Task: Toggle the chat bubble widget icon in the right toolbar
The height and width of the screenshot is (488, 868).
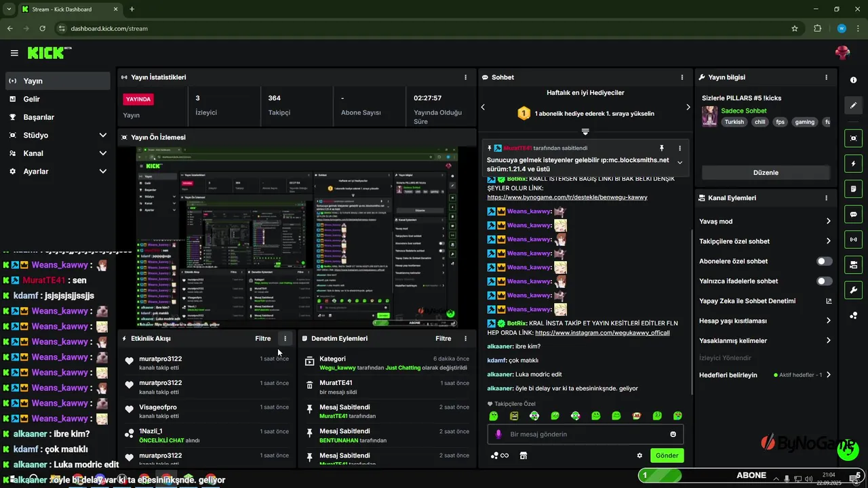Action: click(x=853, y=214)
